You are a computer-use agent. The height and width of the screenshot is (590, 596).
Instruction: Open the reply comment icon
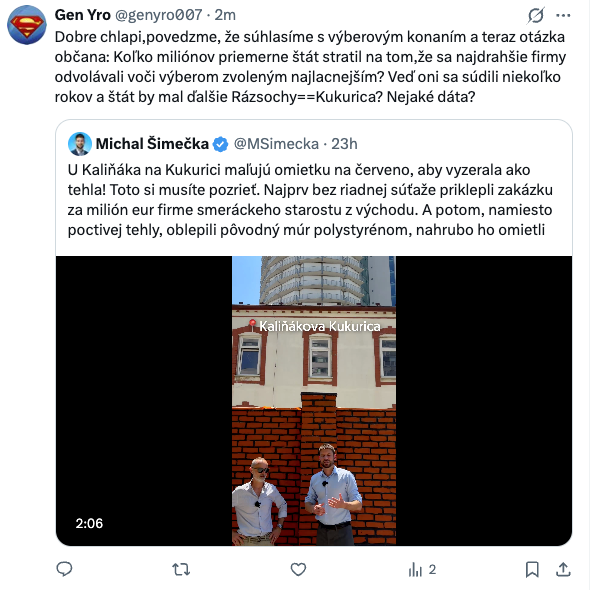[64, 569]
